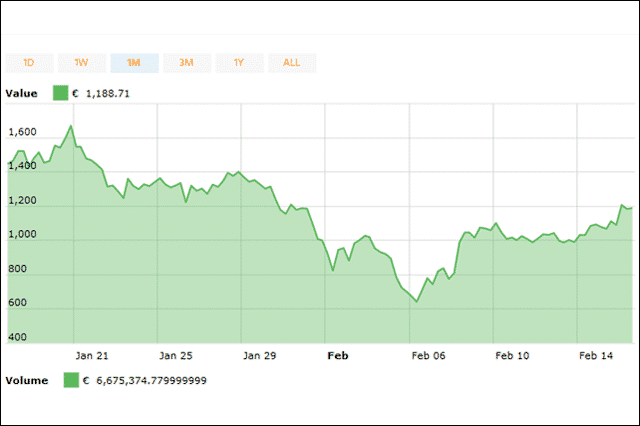This screenshot has width=640, height=426.
Task: Click the green Value legend swatch
Action: [60, 93]
